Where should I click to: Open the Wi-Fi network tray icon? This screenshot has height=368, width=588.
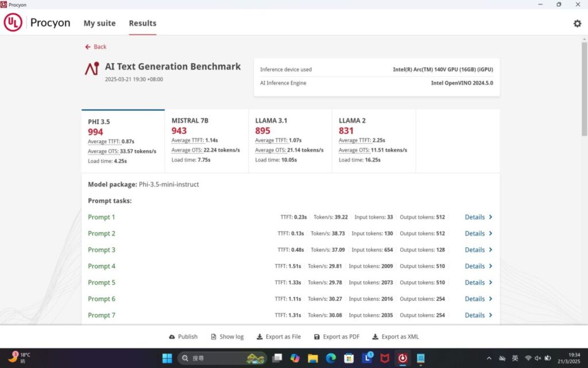click(x=528, y=358)
